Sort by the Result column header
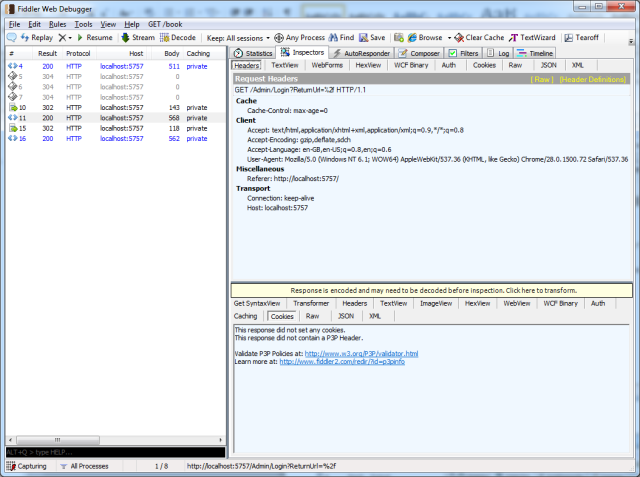Image resolution: width=640 pixels, height=477 pixels. pos(47,53)
